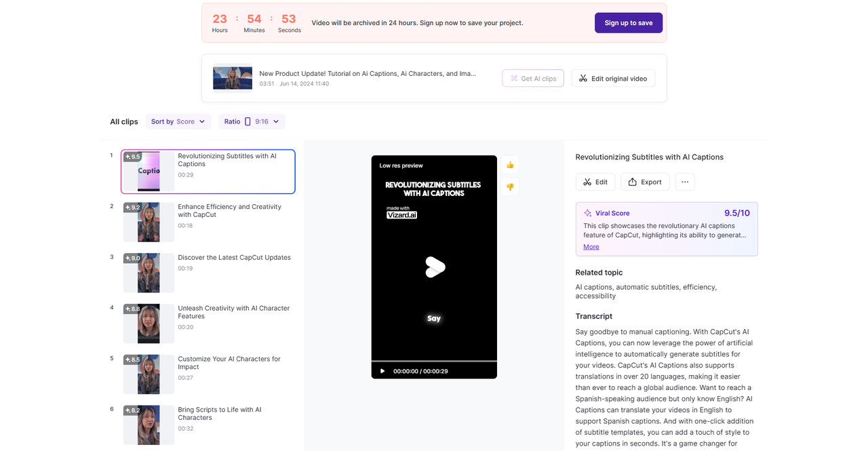Select clip 6 thumbnail scored 8.2
This screenshot has height=451, width=868.
[x=149, y=425]
